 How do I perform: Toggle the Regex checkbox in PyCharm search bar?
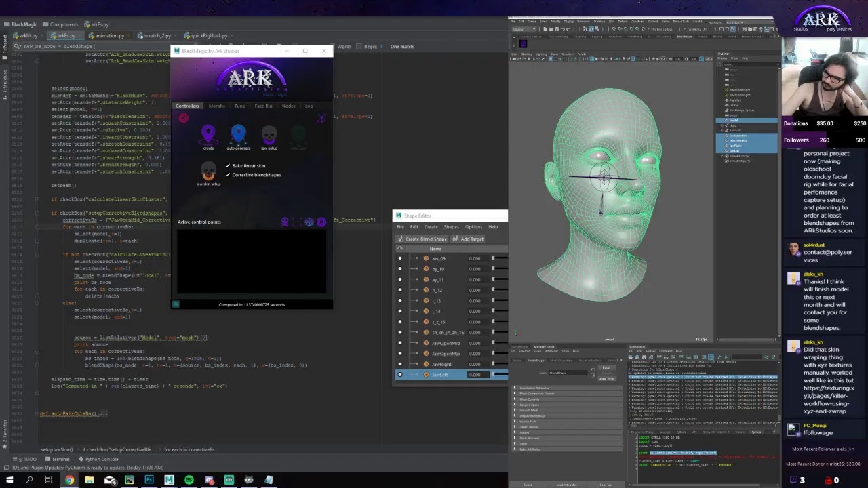361,47
